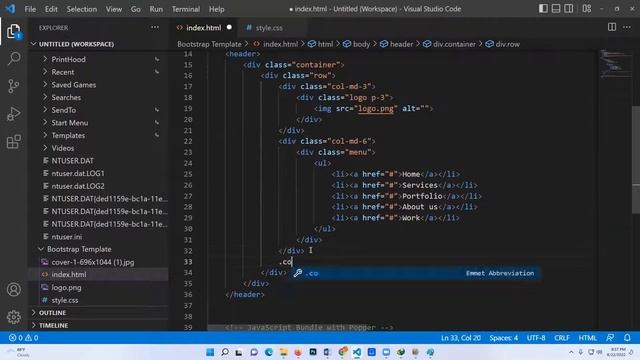640x360 pixels.
Task: Open the Extensions view
Action: [13, 142]
